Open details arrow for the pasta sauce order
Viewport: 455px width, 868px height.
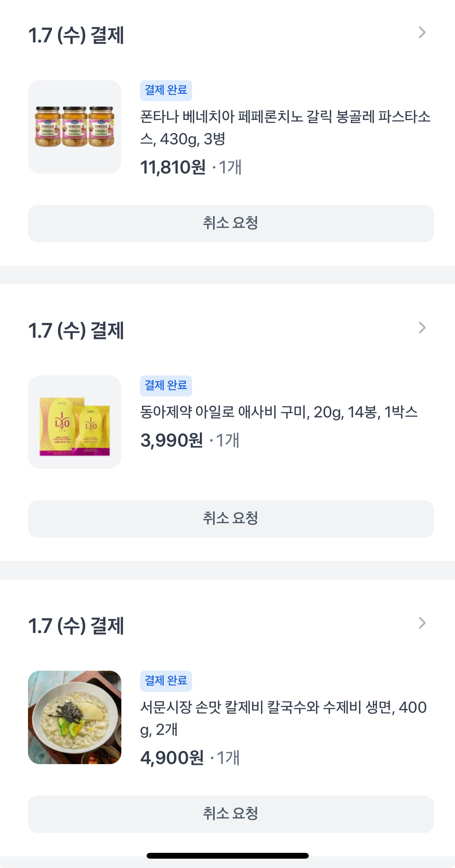422,33
